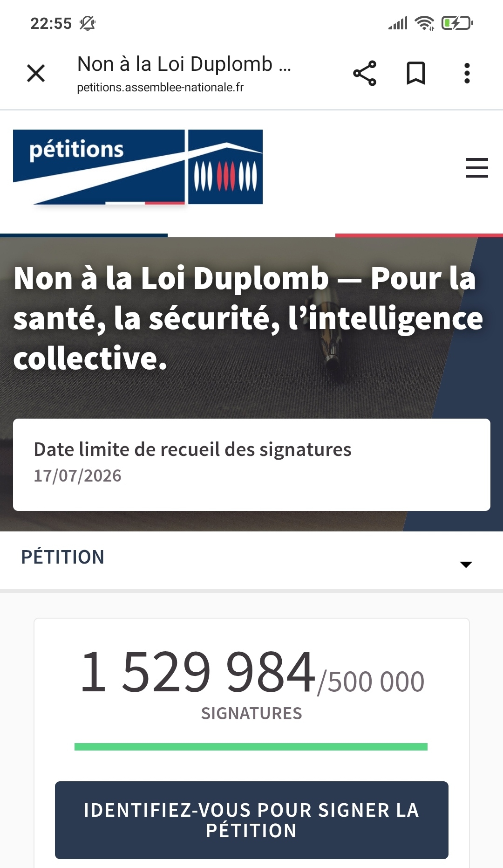Tap the page title in the browser bar
The height and width of the screenshot is (868, 503).
184,64
